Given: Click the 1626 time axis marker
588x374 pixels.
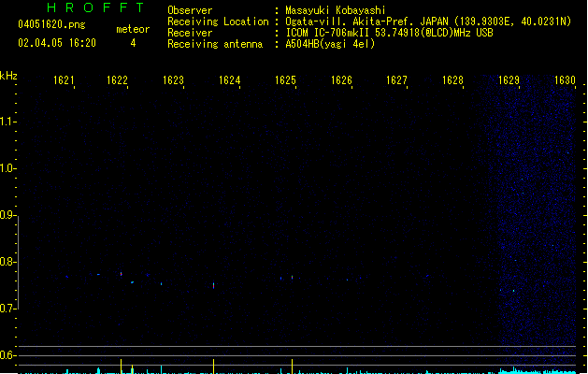Looking at the screenshot, I should click(341, 80).
